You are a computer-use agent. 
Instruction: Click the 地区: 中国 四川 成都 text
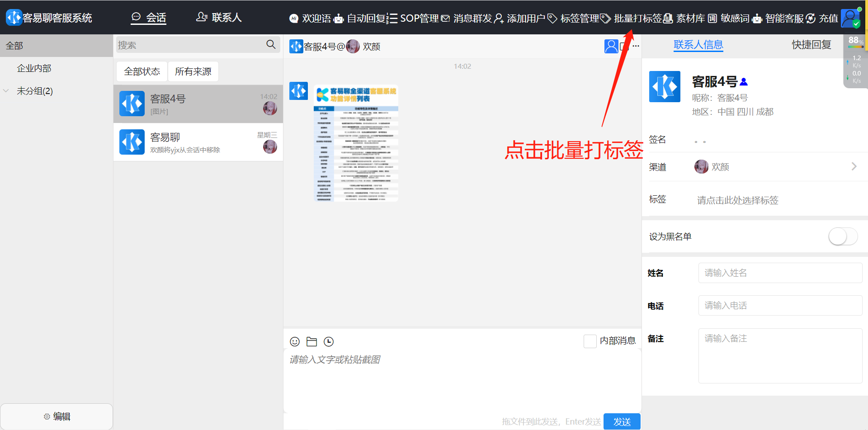point(732,112)
